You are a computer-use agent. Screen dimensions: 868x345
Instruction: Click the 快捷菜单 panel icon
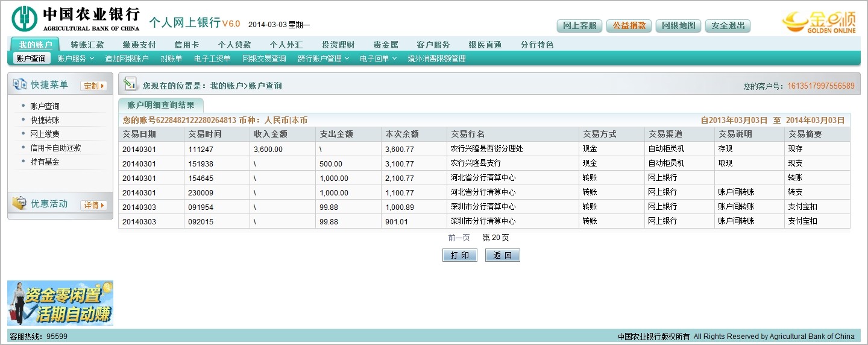pos(19,85)
